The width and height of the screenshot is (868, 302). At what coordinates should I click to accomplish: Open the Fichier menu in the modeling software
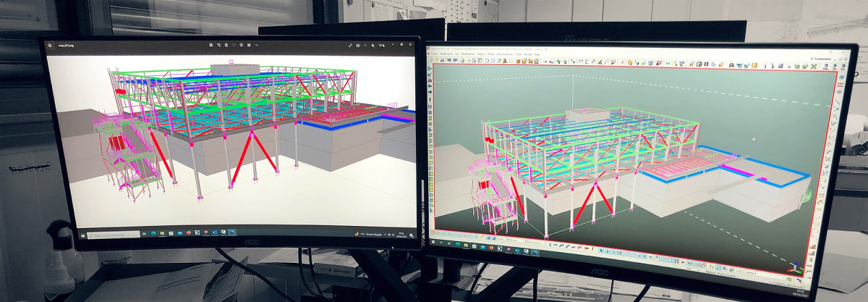tap(435, 54)
